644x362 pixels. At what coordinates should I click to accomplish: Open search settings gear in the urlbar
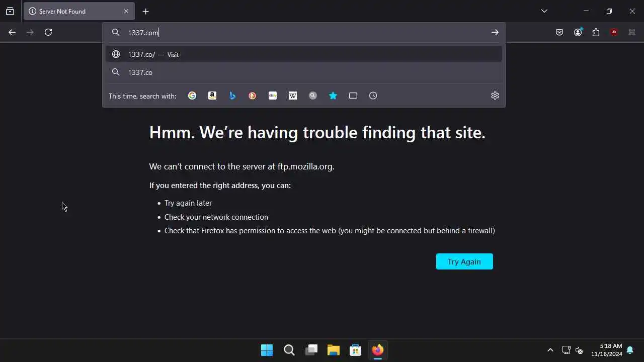(x=495, y=96)
